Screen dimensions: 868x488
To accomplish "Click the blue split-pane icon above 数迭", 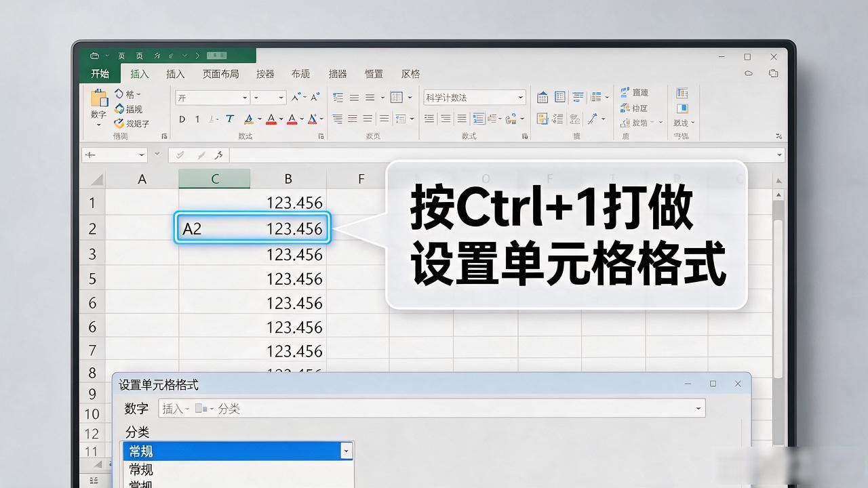I will click(x=682, y=108).
